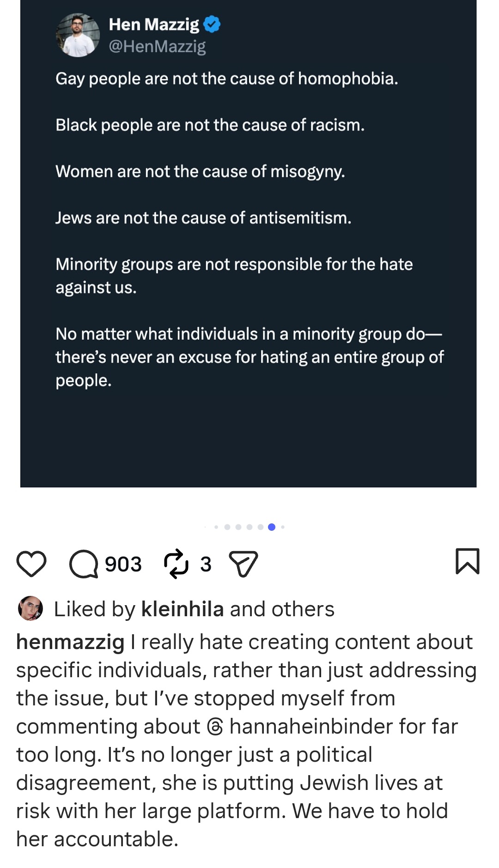The height and width of the screenshot is (868, 499).
Task: Open Hen Mazzig's profile picture in tweet
Action: 78,35
